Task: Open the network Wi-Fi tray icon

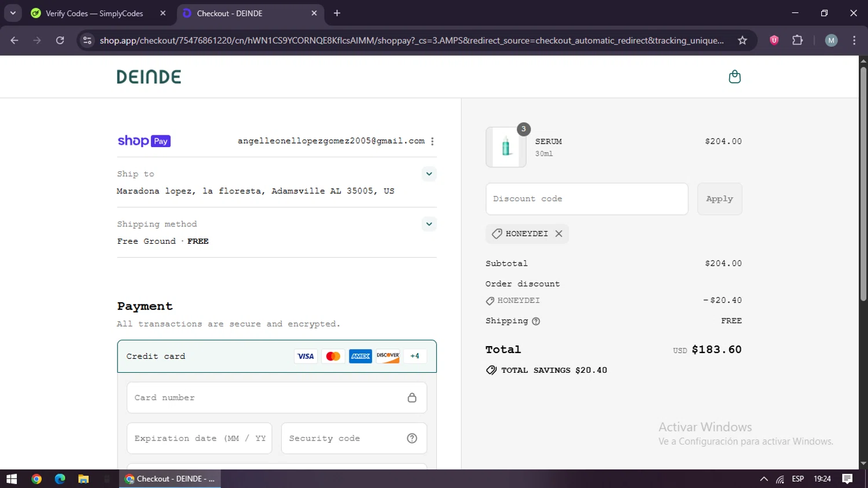Action: pos(780,479)
